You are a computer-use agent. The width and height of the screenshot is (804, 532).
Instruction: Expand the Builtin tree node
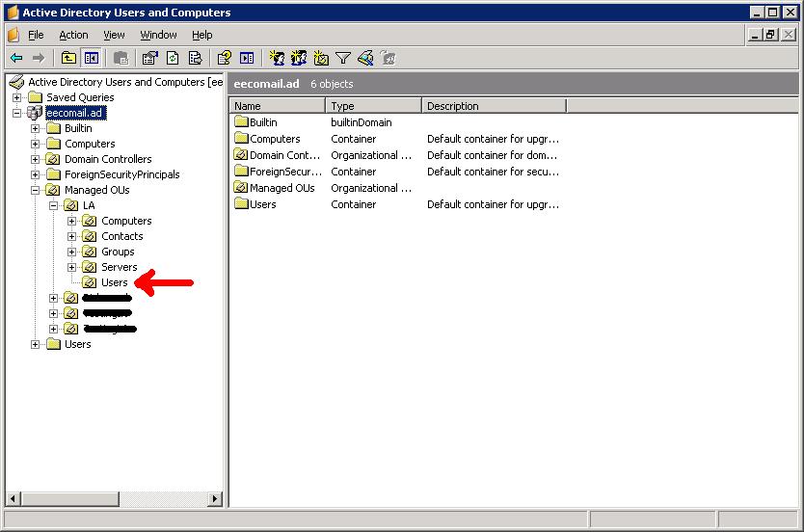(36, 128)
